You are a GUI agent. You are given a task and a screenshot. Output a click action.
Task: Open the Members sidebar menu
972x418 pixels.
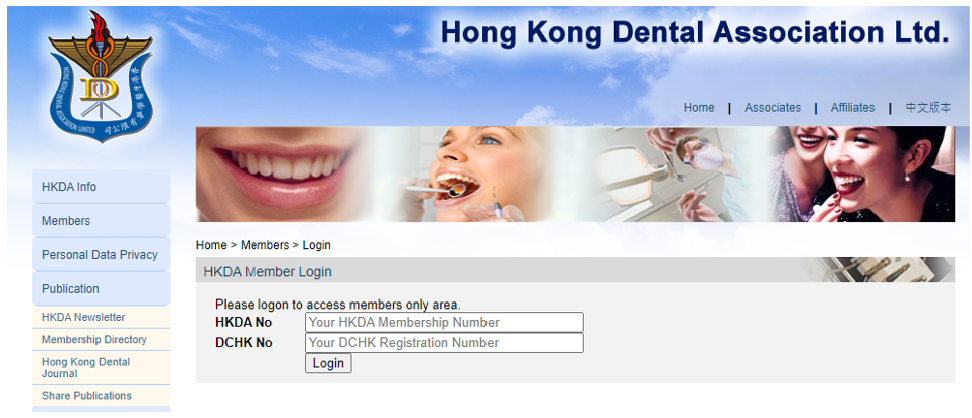point(101,220)
